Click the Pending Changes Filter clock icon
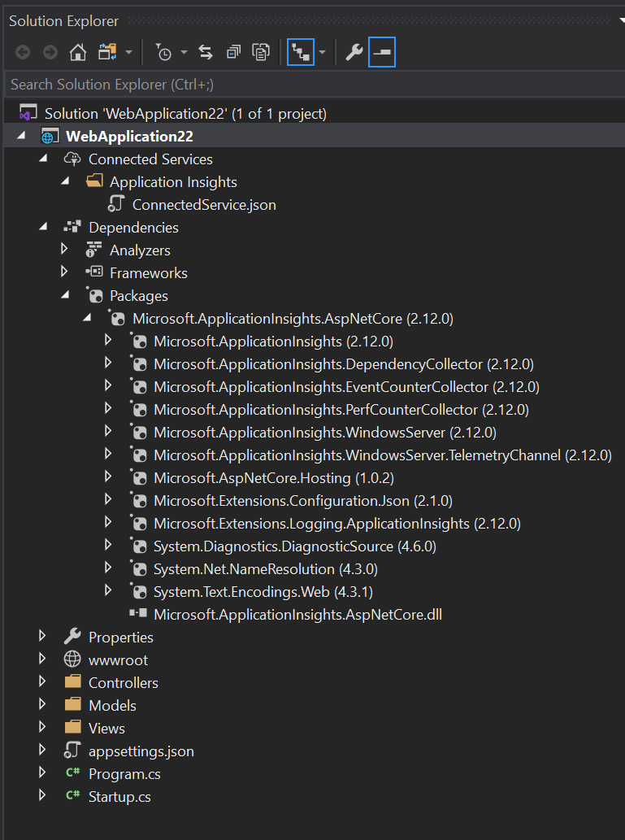 coord(165,52)
